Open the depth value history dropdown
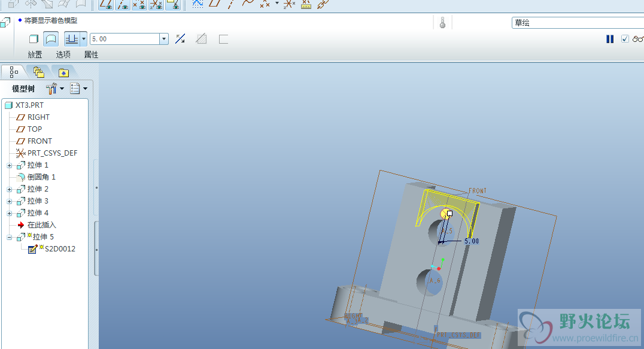 tap(164, 39)
